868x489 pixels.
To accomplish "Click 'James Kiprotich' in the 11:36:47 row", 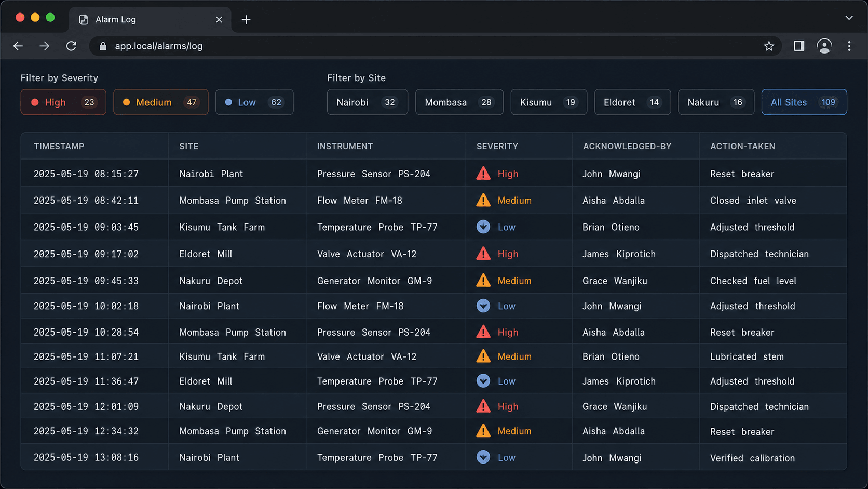I will (x=619, y=381).
